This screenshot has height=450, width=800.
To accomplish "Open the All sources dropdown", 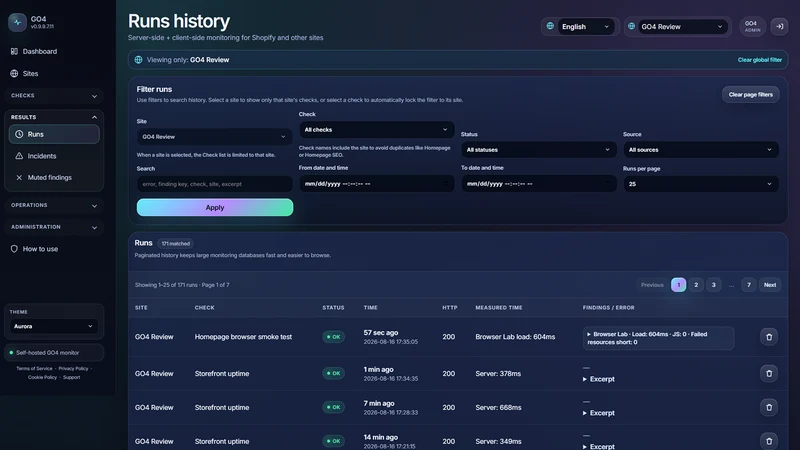I will pyautogui.click(x=701, y=150).
